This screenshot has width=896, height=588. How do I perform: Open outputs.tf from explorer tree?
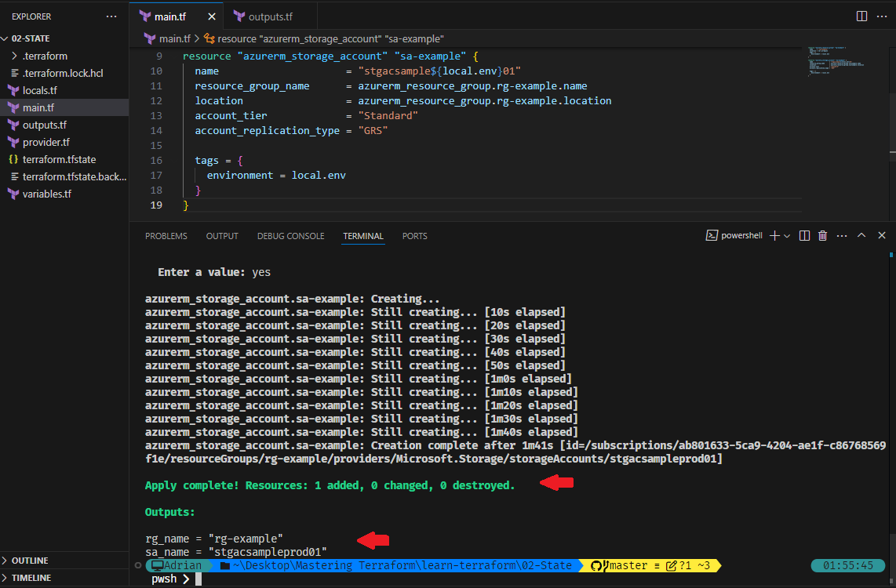coord(64,125)
